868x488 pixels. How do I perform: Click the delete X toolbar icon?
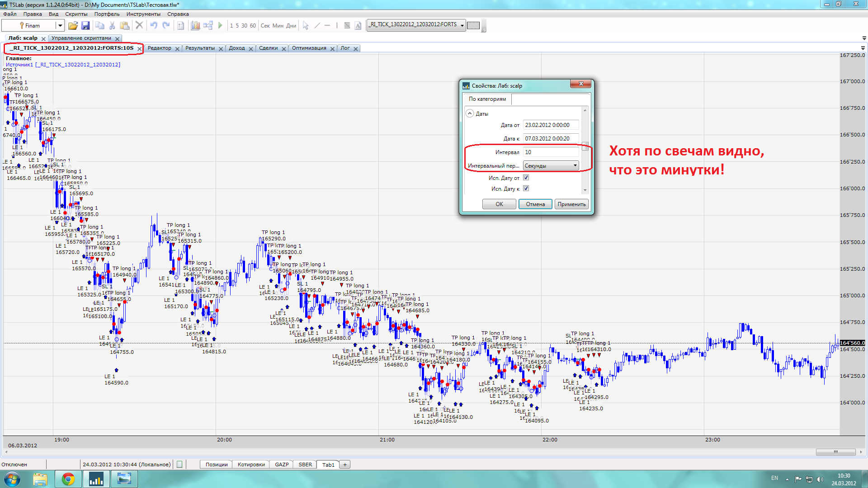tap(139, 25)
